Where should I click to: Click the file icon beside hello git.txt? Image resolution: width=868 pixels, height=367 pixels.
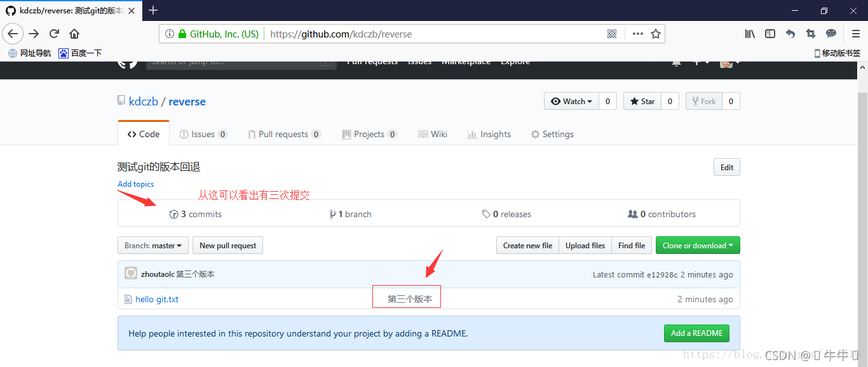click(128, 299)
